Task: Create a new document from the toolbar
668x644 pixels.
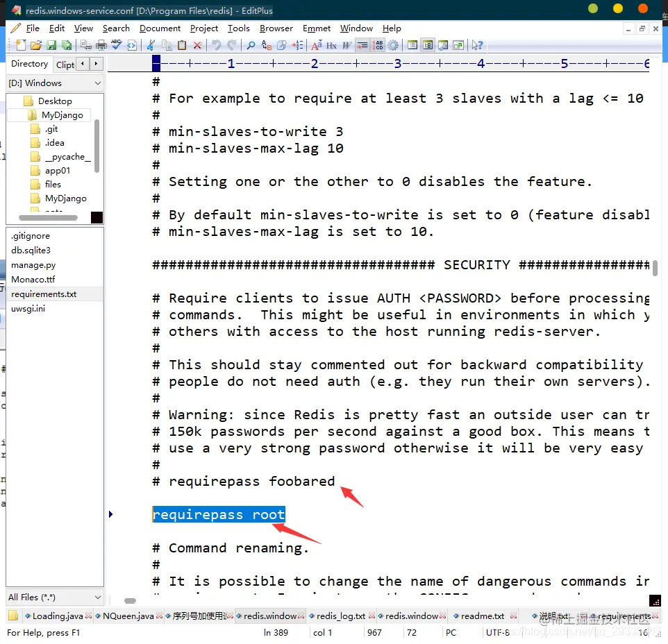Action: (x=21, y=45)
